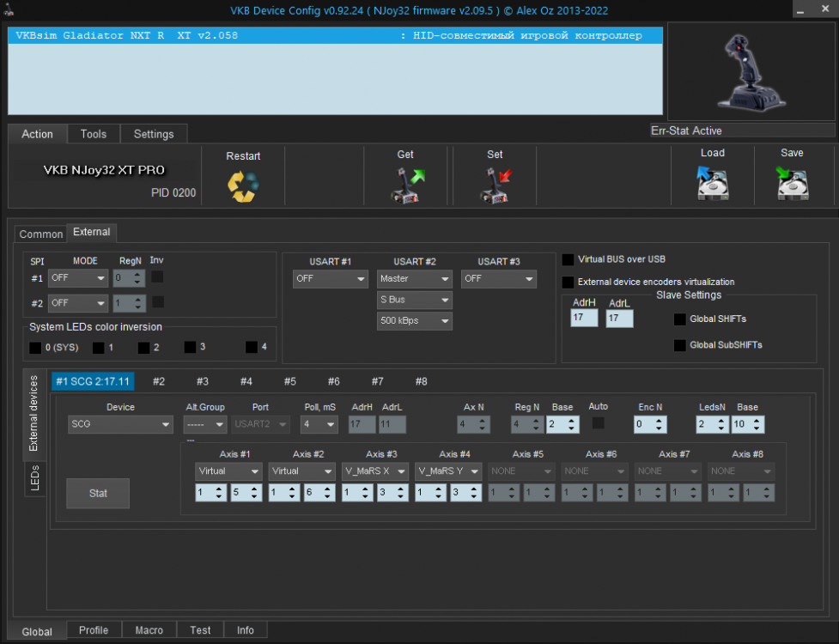Check External device encoders virtualization
This screenshot has width=839, height=644.
pyautogui.click(x=568, y=282)
